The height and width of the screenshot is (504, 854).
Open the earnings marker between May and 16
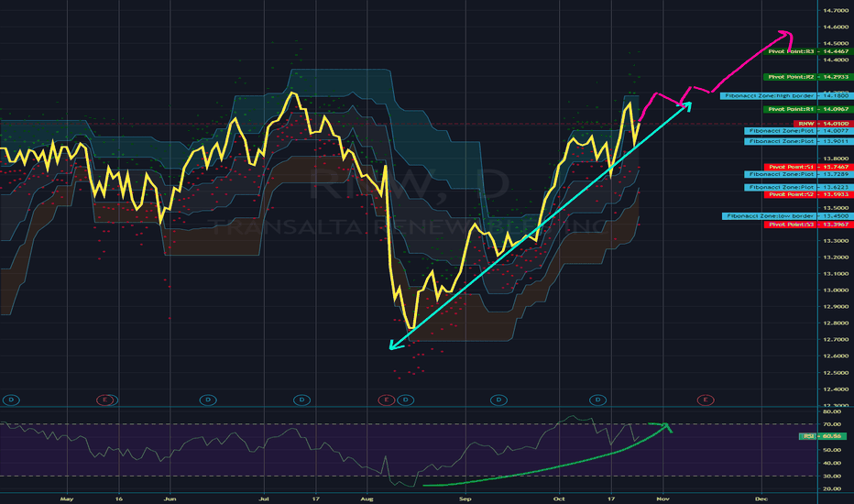coord(106,400)
